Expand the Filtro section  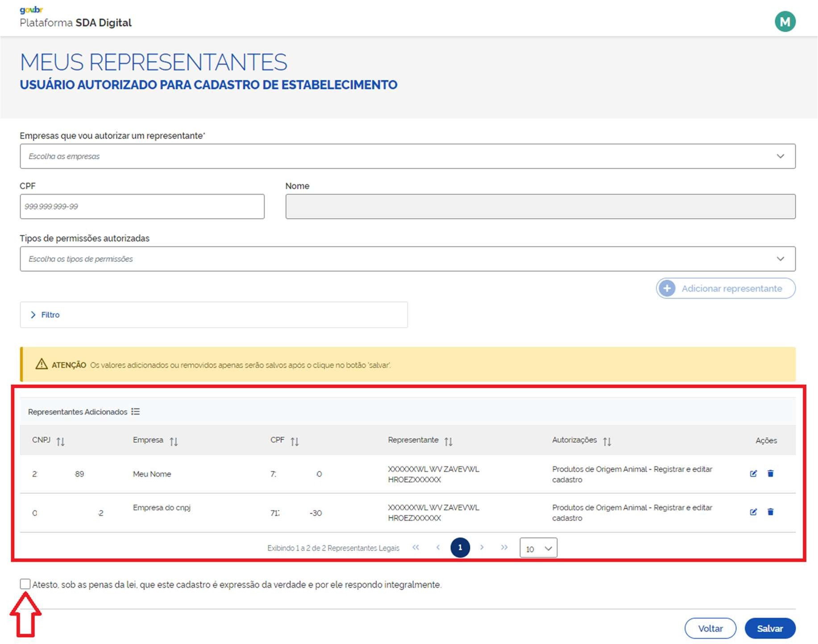pos(45,315)
